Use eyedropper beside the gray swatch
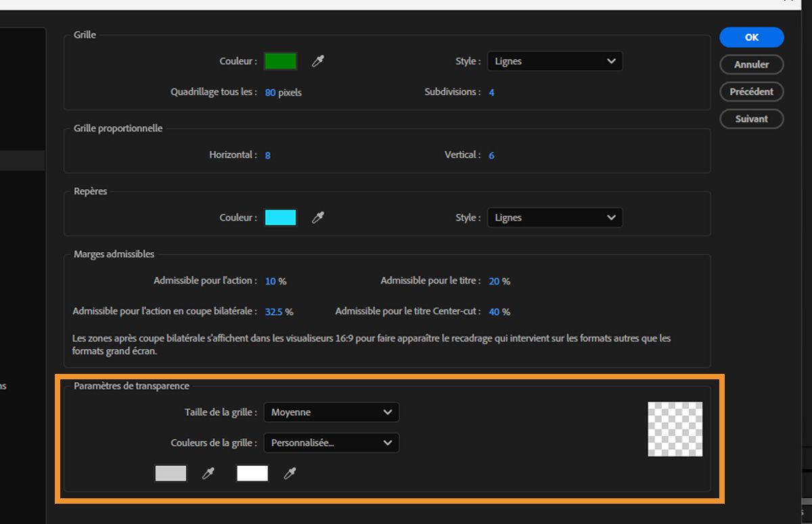The image size is (812, 524). click(x=208, y=473)
